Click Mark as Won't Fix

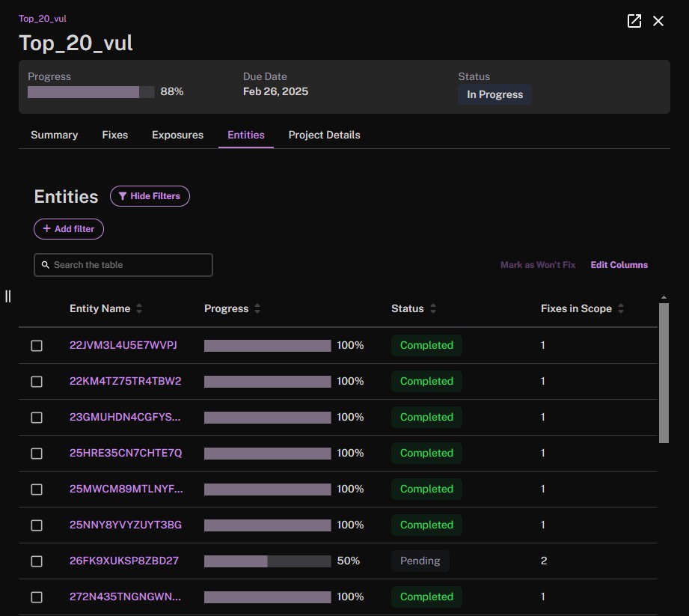pyautogui.click(x=538, y=265)
